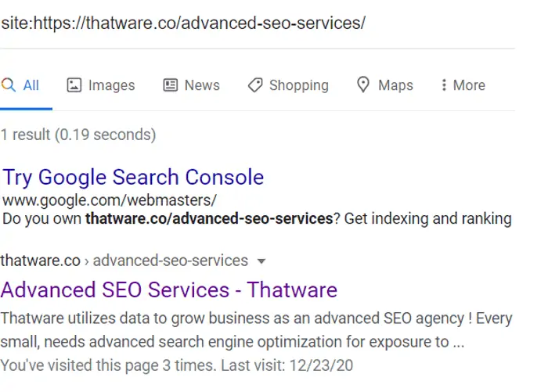Viewport: 548px width, 392px height.
Task: Click the advanced-seo-services breadcrumb path
Action: [170, 261]
